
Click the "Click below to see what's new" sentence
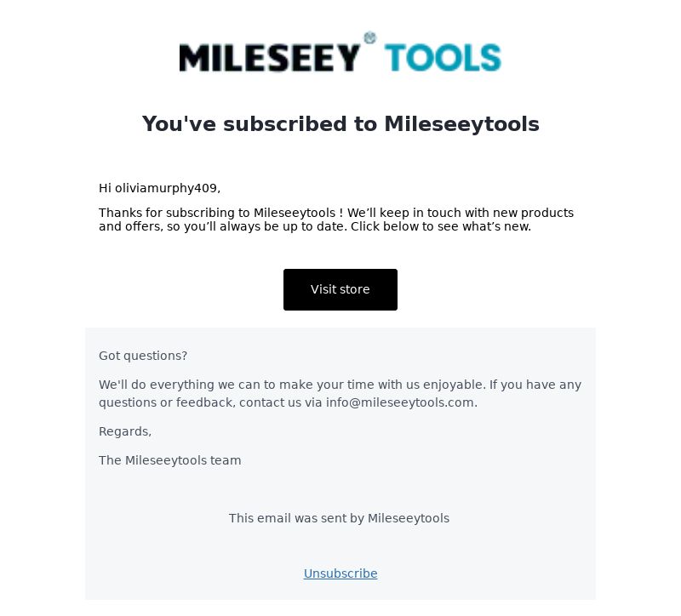pos(441,226)
